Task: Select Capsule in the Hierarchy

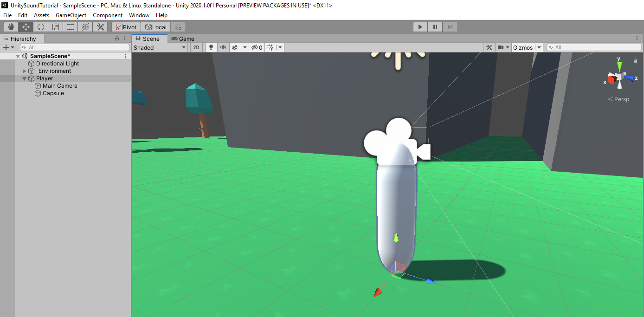Action: pyautogui.click(x=53, y=93)
